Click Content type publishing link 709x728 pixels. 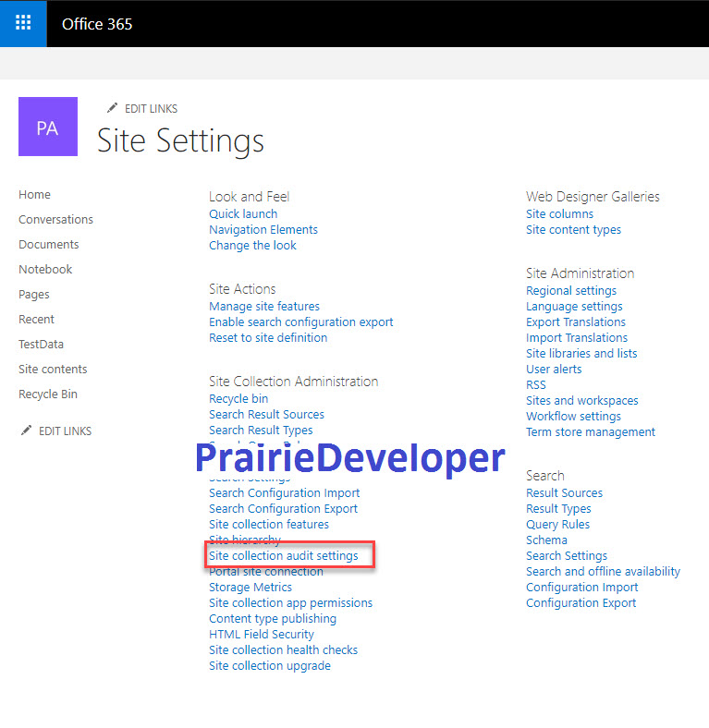point(273,619)
